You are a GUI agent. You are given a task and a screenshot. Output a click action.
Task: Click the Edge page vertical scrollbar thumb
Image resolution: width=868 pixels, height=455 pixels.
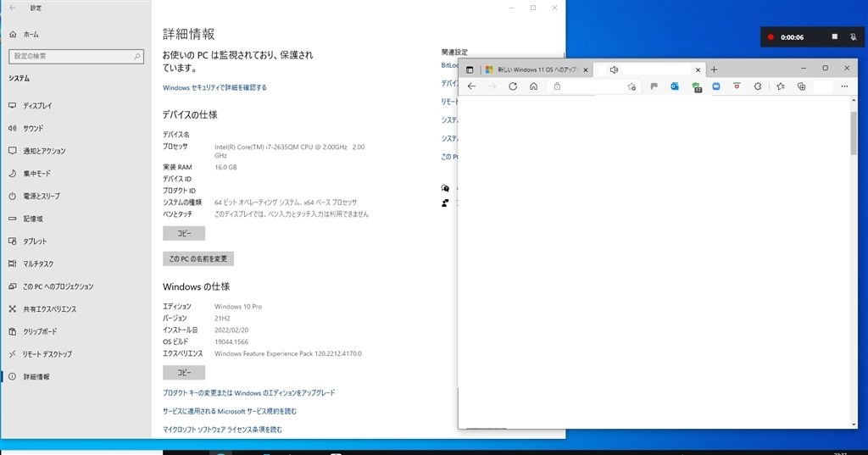(x=854, y=133)
